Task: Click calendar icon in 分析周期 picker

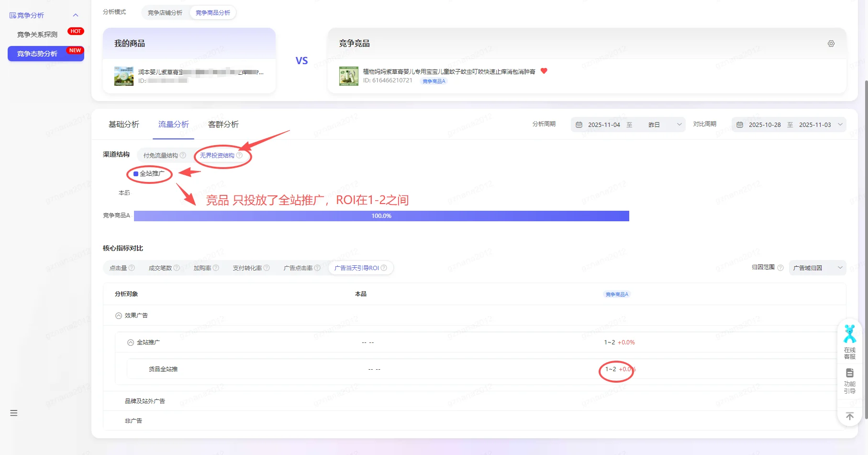Action: [x=579, y=125]
